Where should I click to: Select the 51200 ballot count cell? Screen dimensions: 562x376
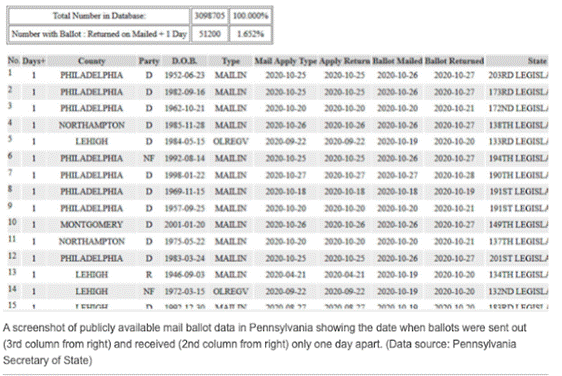[210, 34]
